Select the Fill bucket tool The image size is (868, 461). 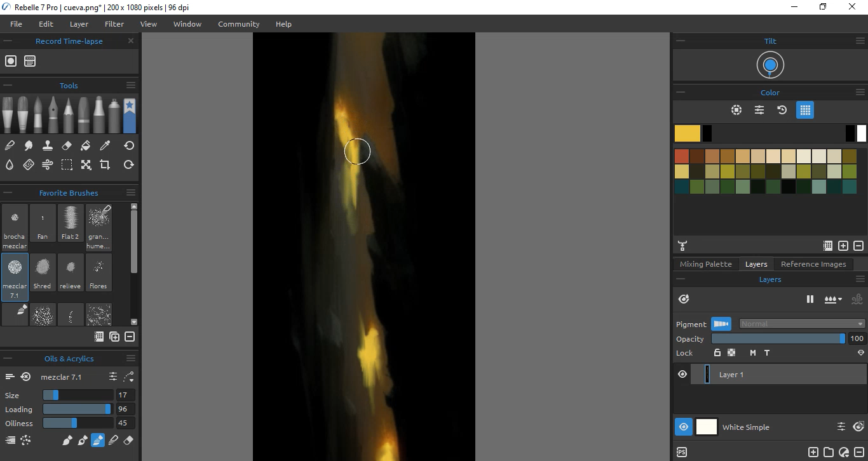coord(86,145)
